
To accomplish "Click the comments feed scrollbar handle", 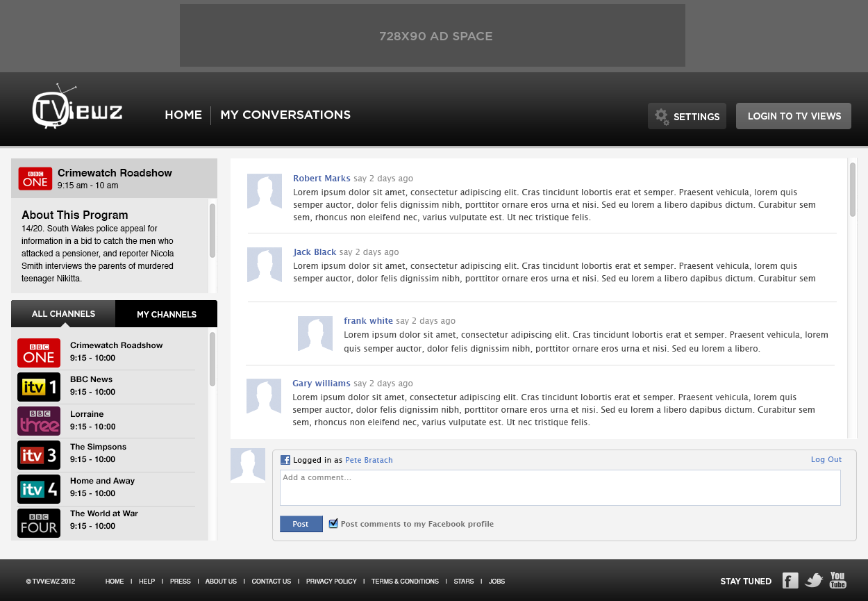I will [853, 189].
